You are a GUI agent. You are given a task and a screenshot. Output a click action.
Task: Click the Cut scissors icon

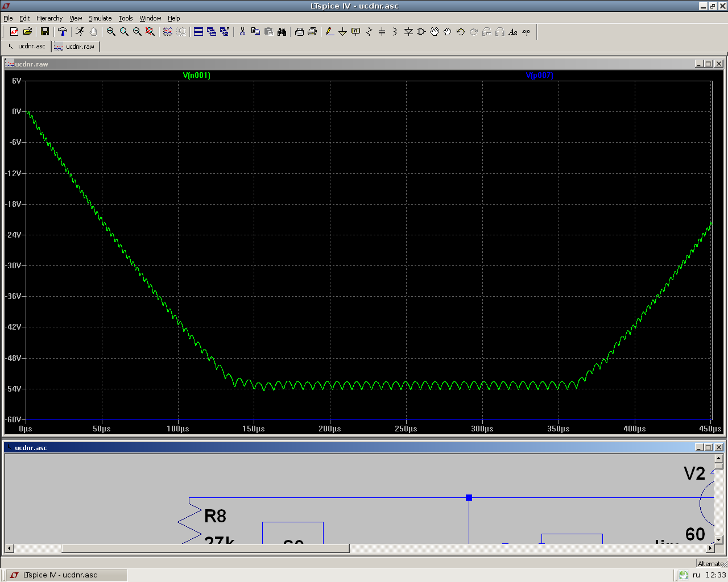[x=242, y=32]
